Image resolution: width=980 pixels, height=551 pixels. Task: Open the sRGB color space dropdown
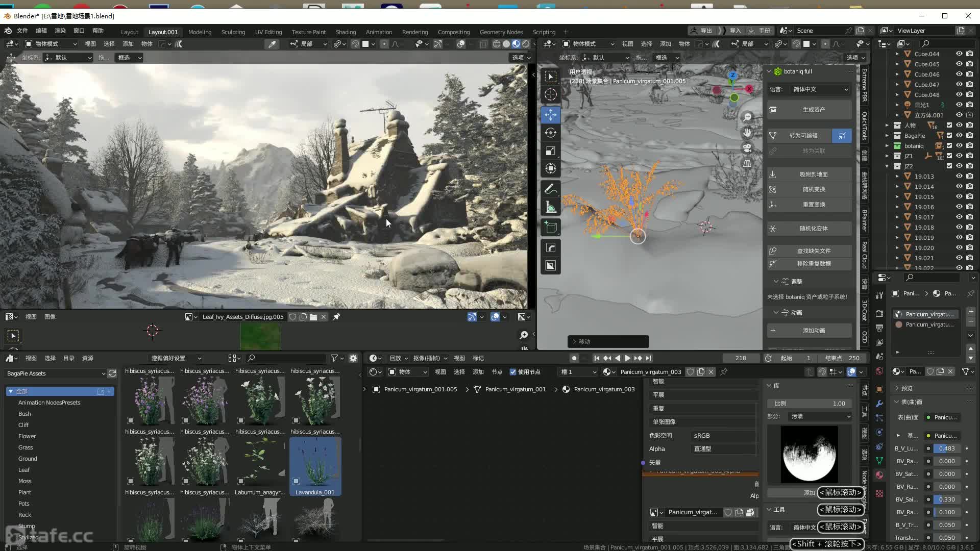[x=724, y=436]
